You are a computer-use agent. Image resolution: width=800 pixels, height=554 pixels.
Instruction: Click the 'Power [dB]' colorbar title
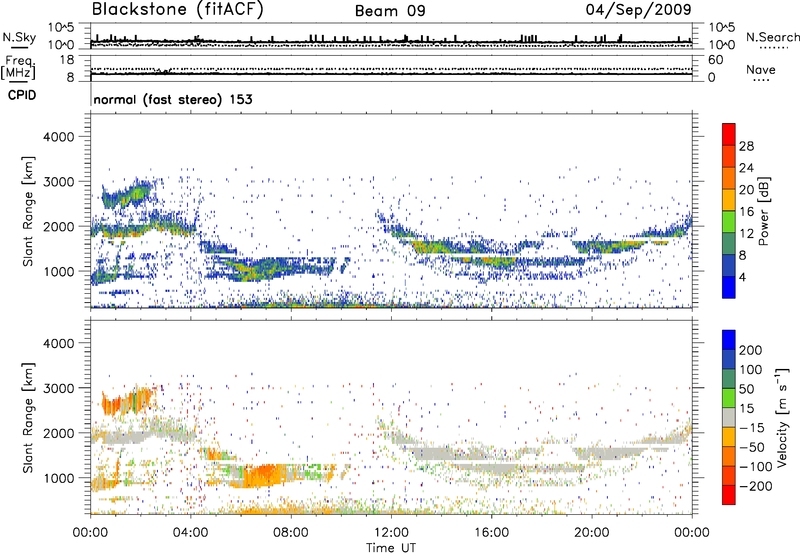(763, 211)
